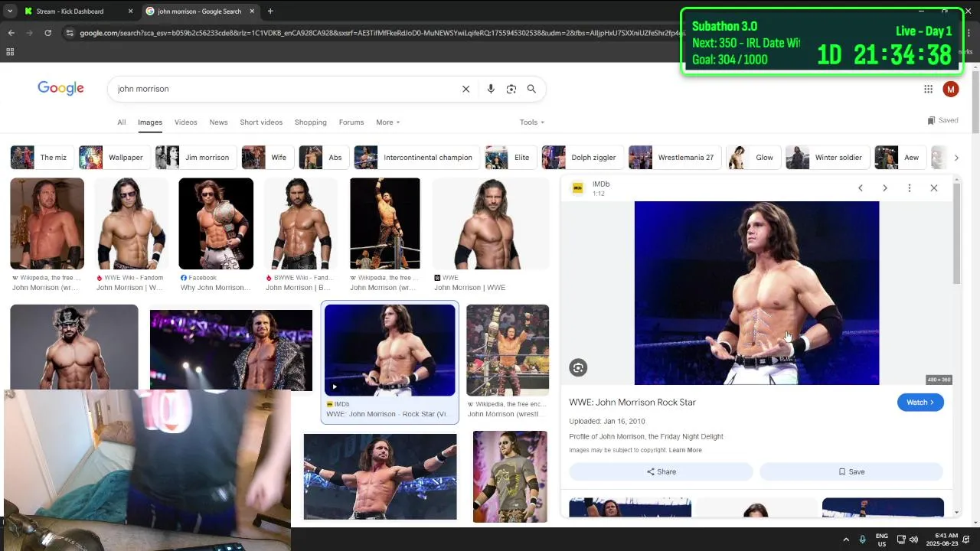Screen dimensions: 980x551
Task: Select the Winter soldier chip
Action: tap(827, 158)
